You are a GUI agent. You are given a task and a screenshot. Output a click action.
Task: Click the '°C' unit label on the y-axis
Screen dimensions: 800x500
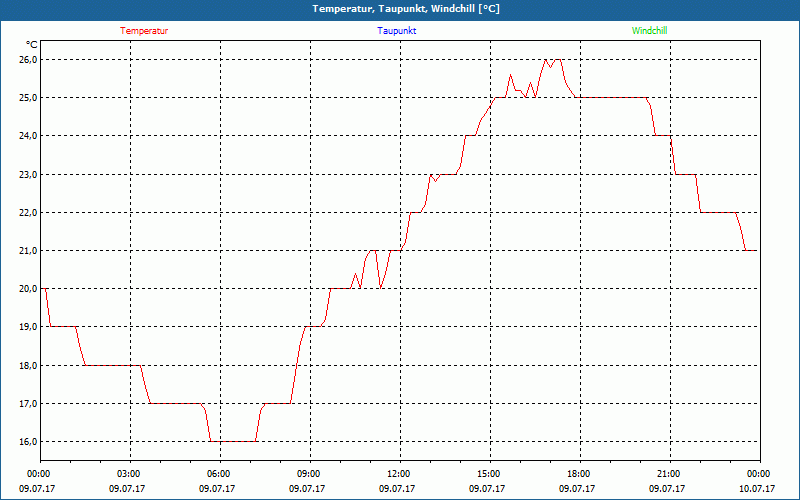click(32, 44)
